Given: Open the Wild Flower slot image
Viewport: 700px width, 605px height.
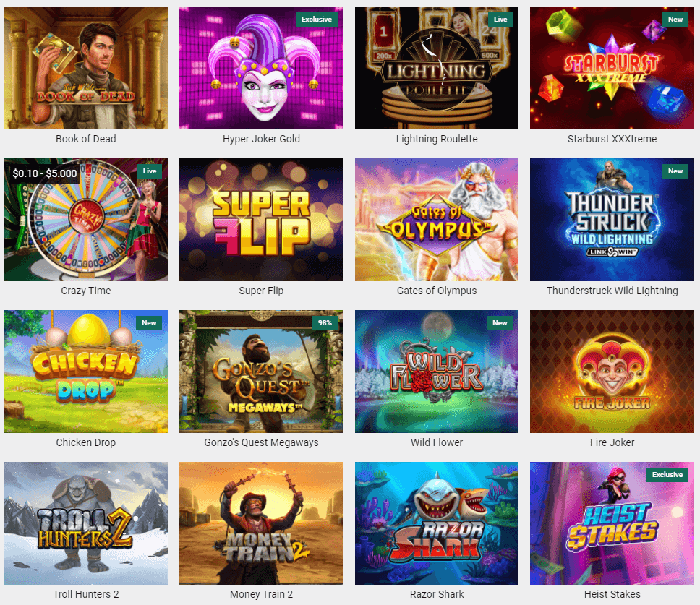Looking at the screenshot, I should point(437,372).
